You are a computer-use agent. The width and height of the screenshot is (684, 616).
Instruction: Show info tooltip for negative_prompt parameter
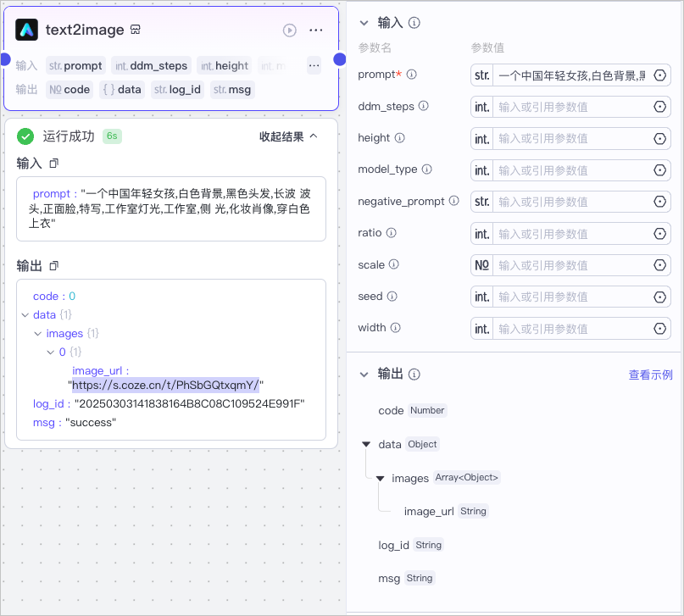point(454,201)
